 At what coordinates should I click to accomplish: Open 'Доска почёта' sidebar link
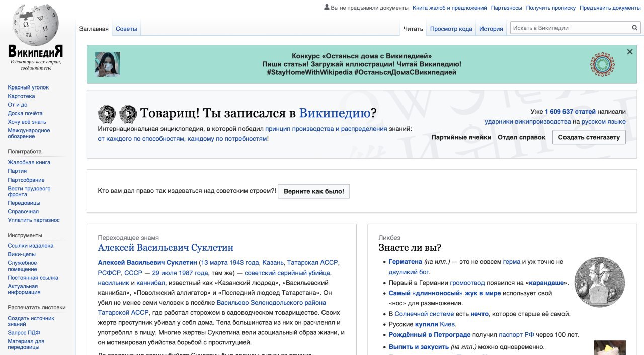tap(25, 113)
